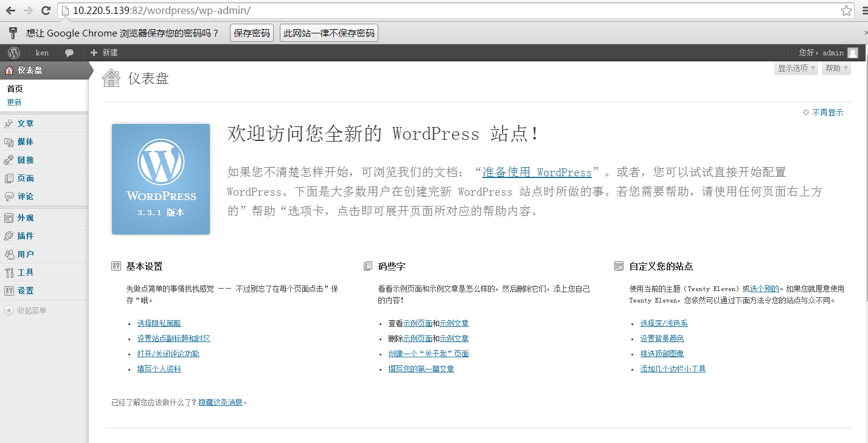Select 更新 under the dashboard menu
The height and width of the screenshot is (443, 868).
15,102
